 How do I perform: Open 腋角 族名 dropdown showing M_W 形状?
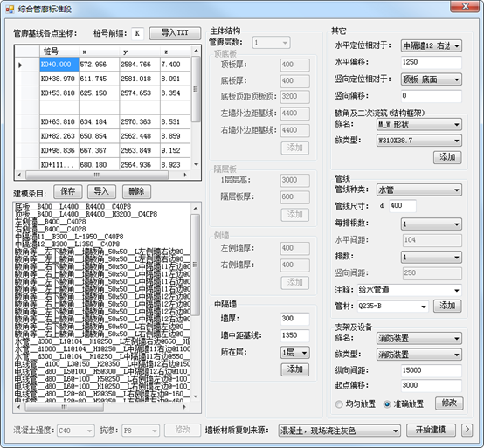click(419, 125)
